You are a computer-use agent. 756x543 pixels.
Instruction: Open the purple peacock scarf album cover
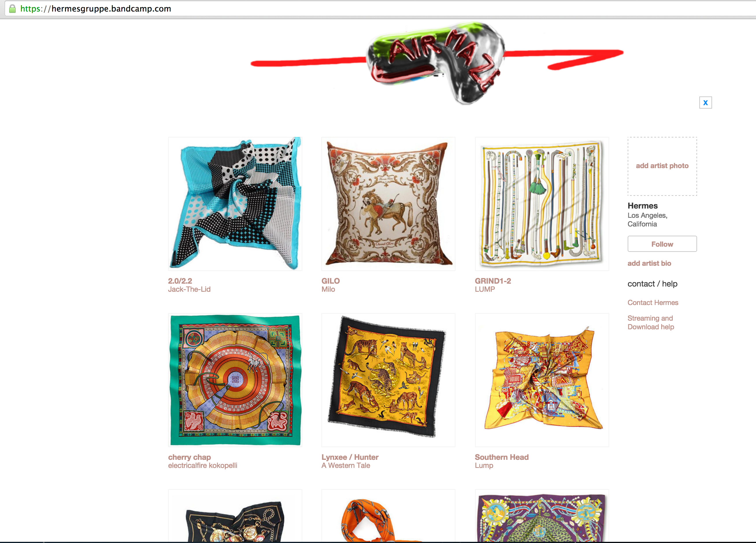pyautogui.click(x=542, y=516)
